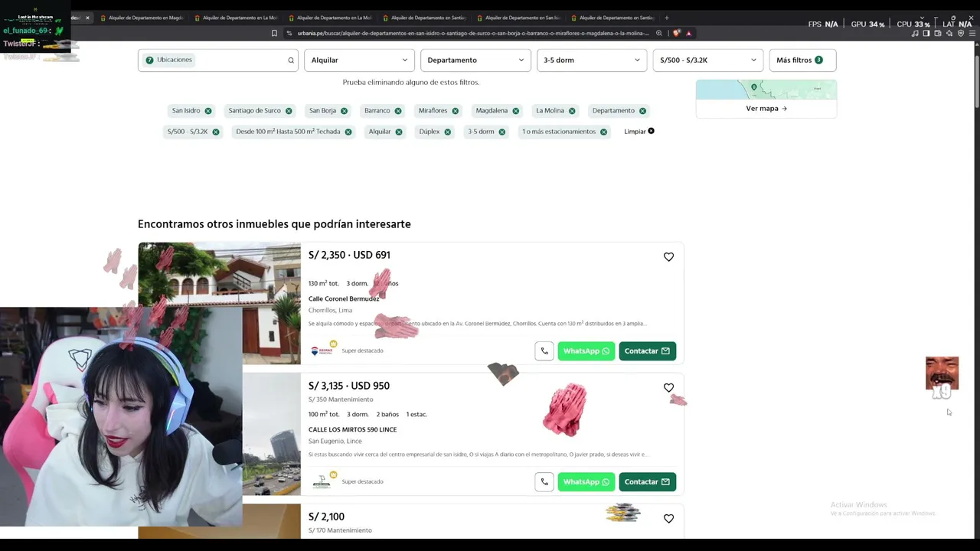Contactar for the Calle Coronel Bermúdez listing
This screenshot has height=551, width=980.
pos(648,351)
